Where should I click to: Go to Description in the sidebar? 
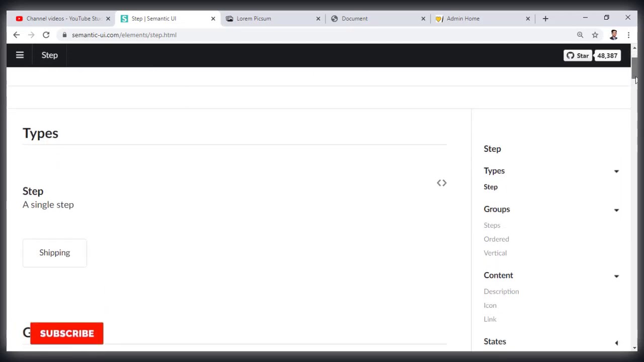(x=501, y=292)
